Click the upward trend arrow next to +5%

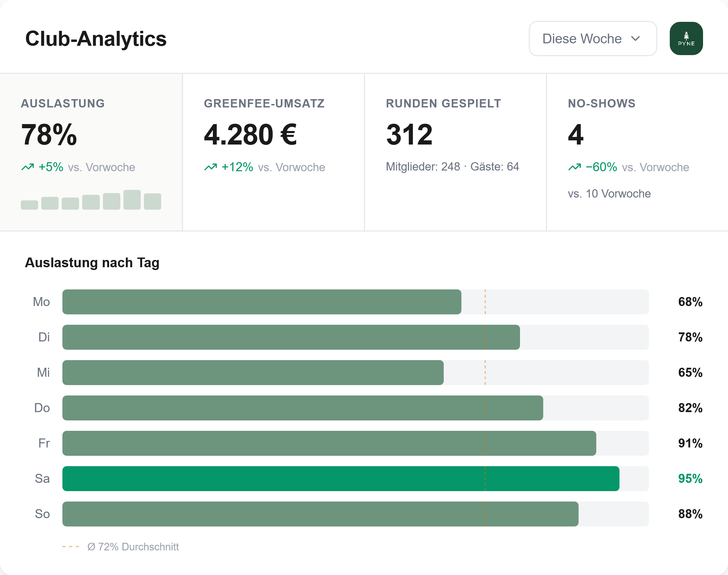[x=28, y=167]
